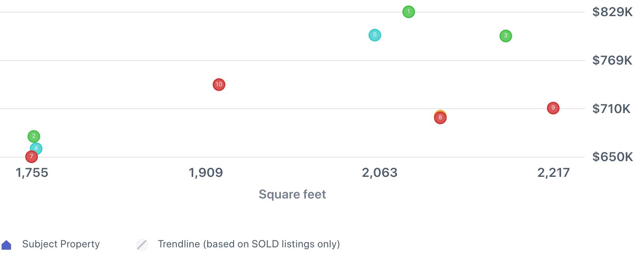The width and height of the screenshot is (644, 256).
Task: Click the $829K price axis label
Action: click(612, 12)
